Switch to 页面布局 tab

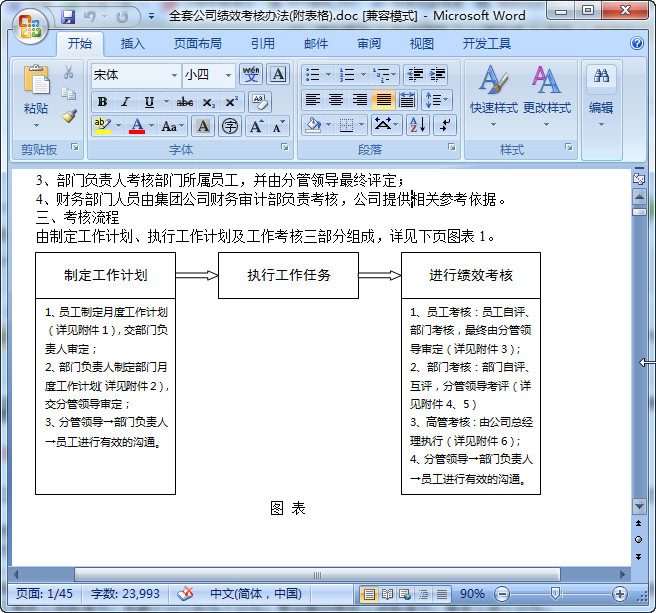[x=197, y=43]
